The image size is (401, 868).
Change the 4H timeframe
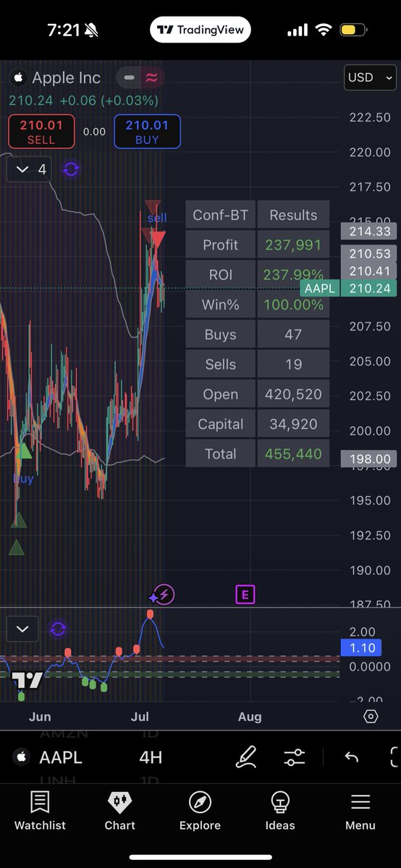click(151, 757)
